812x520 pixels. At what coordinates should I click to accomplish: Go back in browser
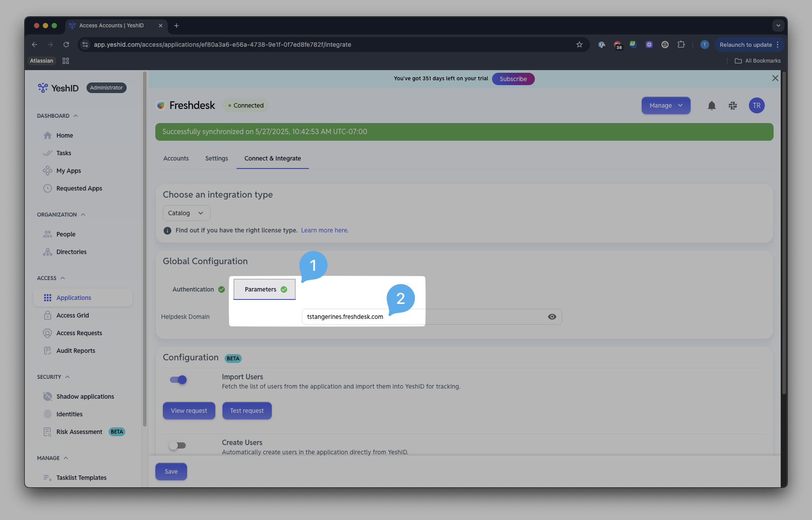pyautogui.click(x=34, y=45)
